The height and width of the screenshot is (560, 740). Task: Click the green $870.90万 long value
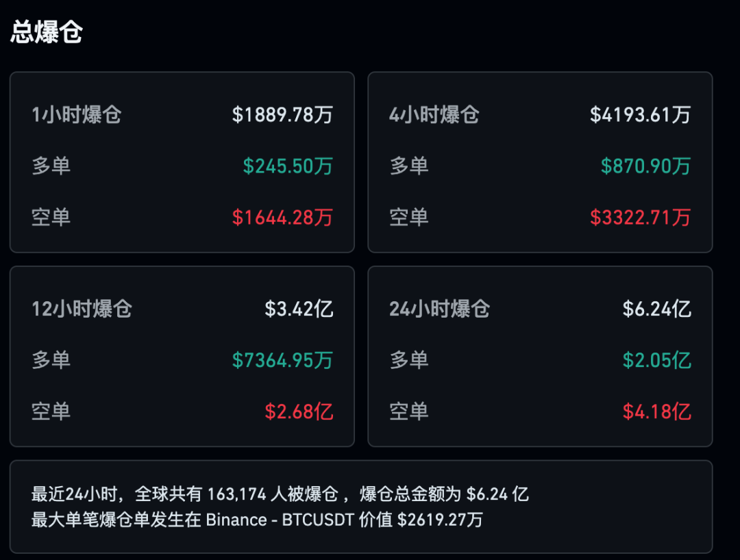[645, 166]
